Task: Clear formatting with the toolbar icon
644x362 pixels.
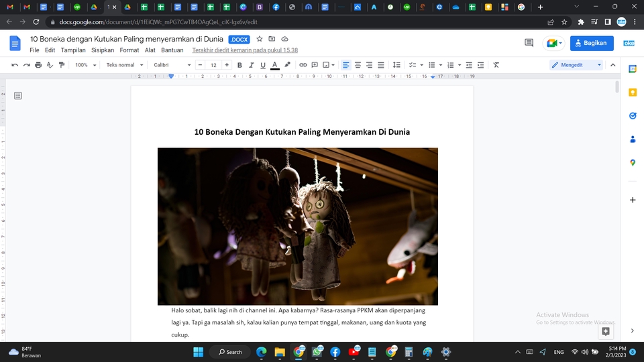Action: (x=496, y=65)
